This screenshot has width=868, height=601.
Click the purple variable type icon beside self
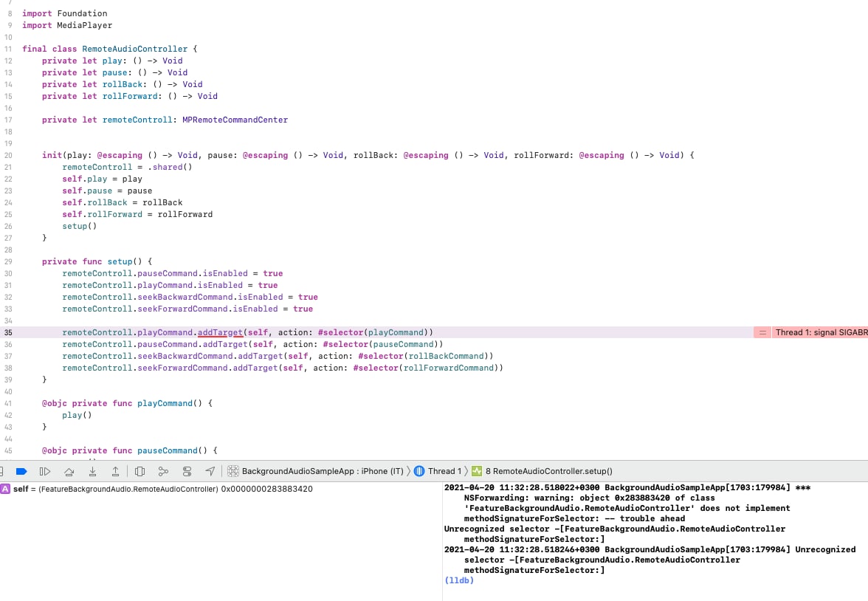pos(5,489)
